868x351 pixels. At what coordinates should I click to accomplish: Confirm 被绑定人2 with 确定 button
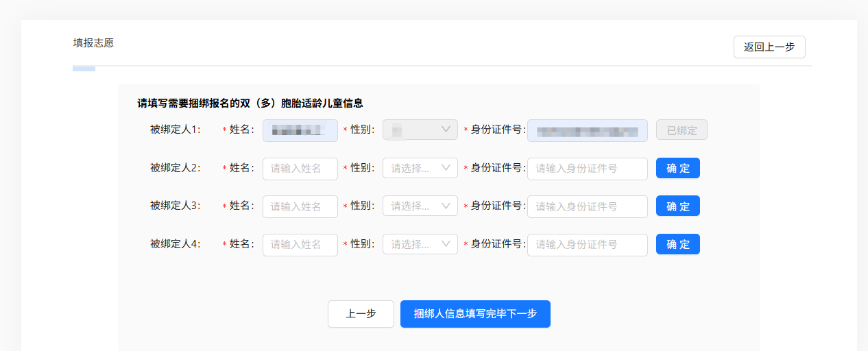[x=678, y=168]
